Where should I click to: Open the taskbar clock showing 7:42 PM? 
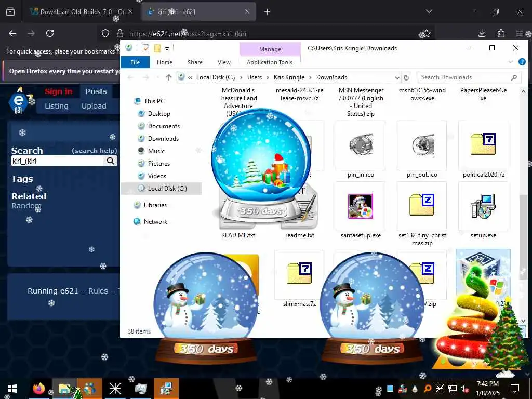coord(488,388)
